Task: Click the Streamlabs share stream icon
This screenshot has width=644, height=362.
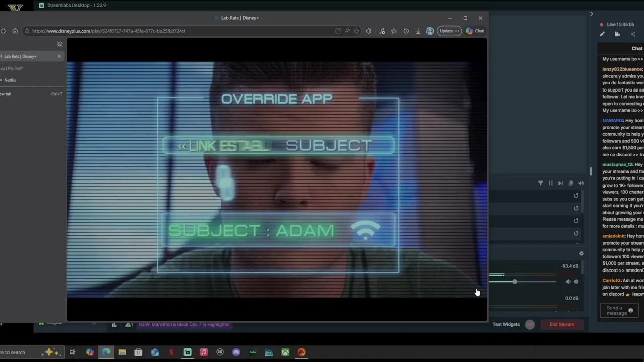Action: click(633, 34)
